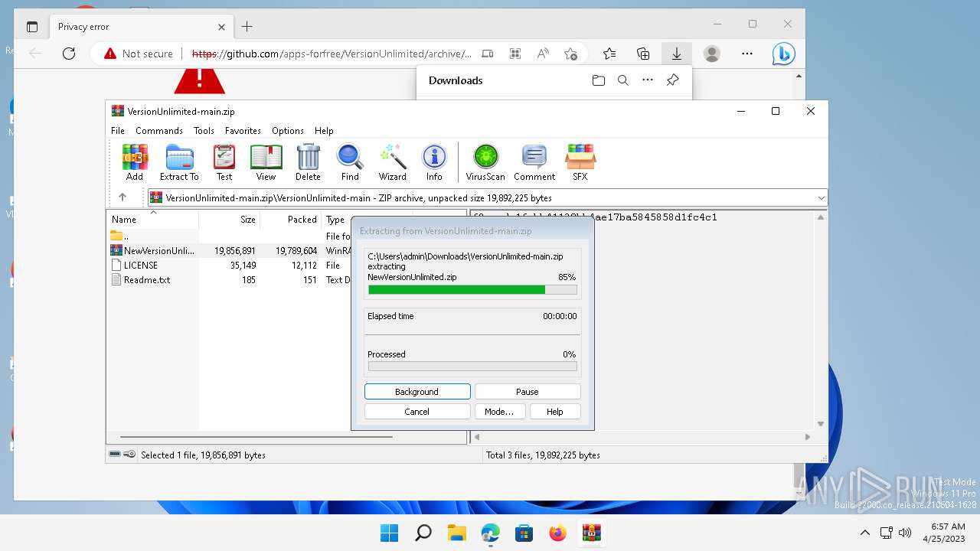This screenshot has height=551, width=980.
Task: Select NewVersionUnlimited.zip file row
Action: tap(230, 250)
